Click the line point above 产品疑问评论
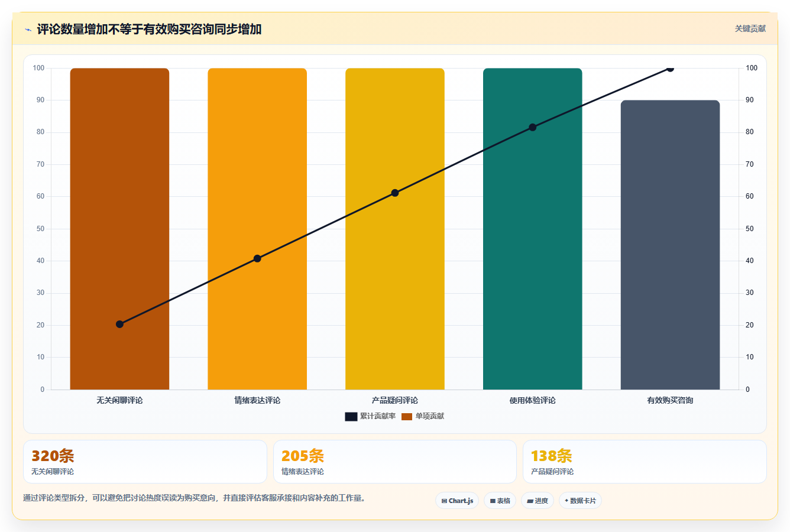This screenshot has width=790, height=532. [x=395, y=193]
